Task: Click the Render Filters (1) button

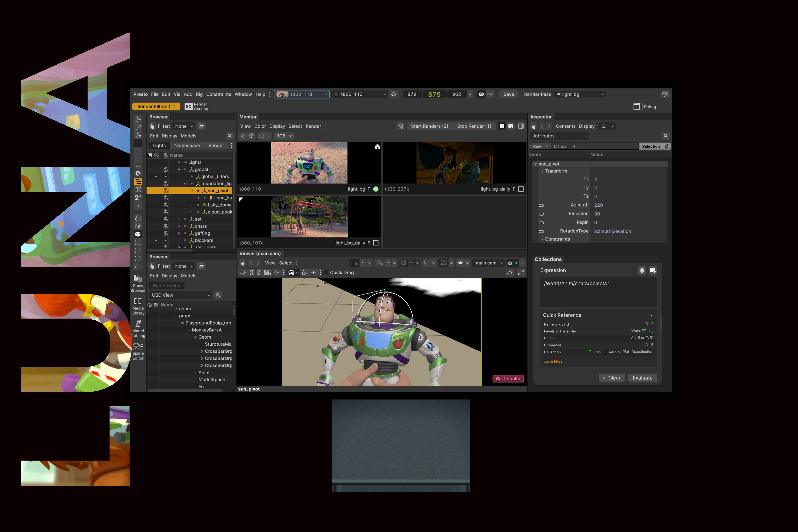Action: [x=156, y=107]
